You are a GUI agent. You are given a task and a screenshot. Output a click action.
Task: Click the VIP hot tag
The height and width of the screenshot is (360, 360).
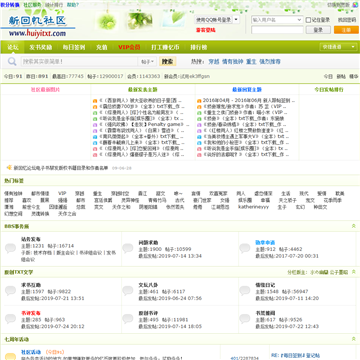pos(62,193)
